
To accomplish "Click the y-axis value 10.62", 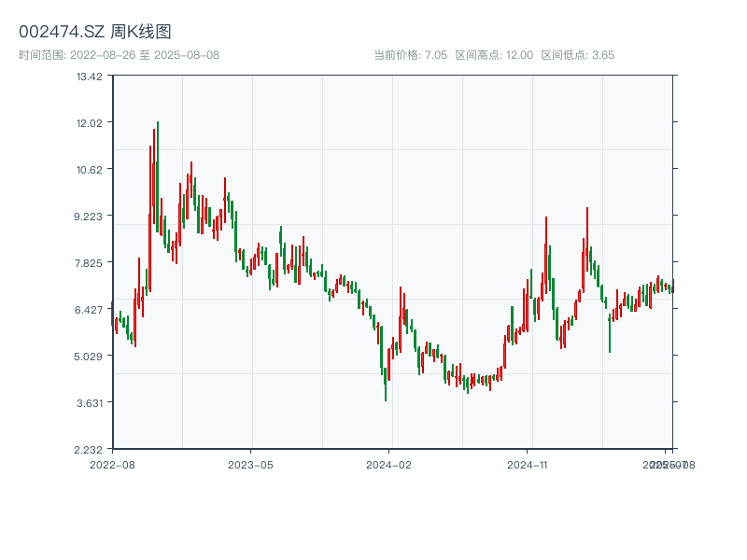I will click(90, 170).
